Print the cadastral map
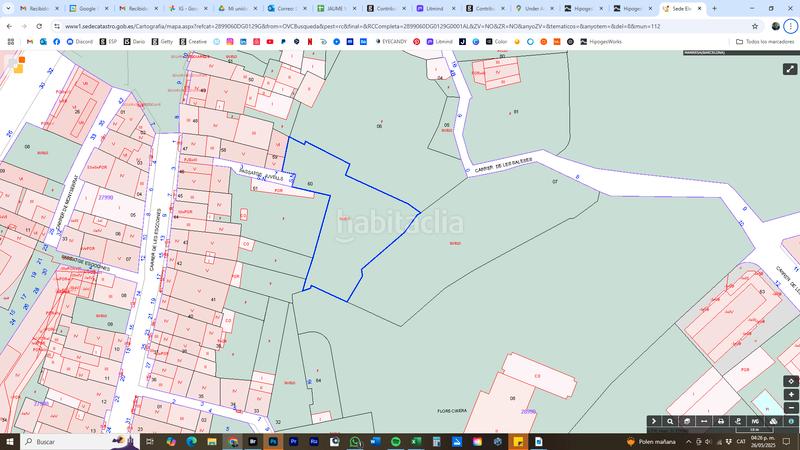Screen dimensions: 800x450 click(721, 422)
